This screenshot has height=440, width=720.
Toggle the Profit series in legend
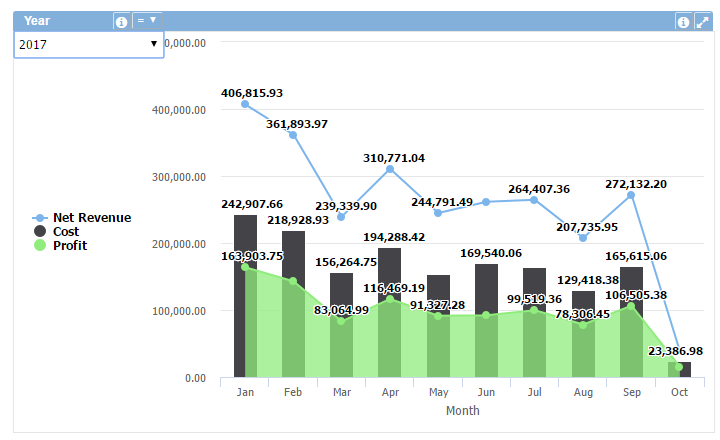69,245
